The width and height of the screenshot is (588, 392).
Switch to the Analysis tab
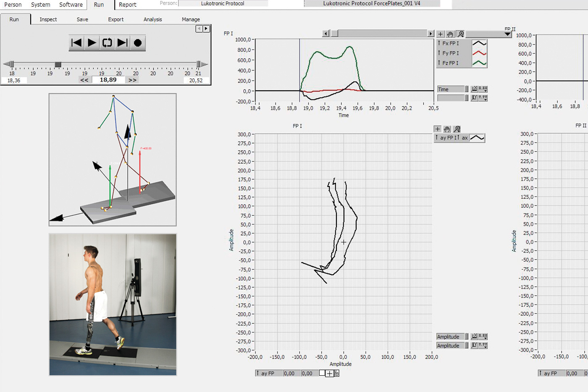(x=152, y=19)
